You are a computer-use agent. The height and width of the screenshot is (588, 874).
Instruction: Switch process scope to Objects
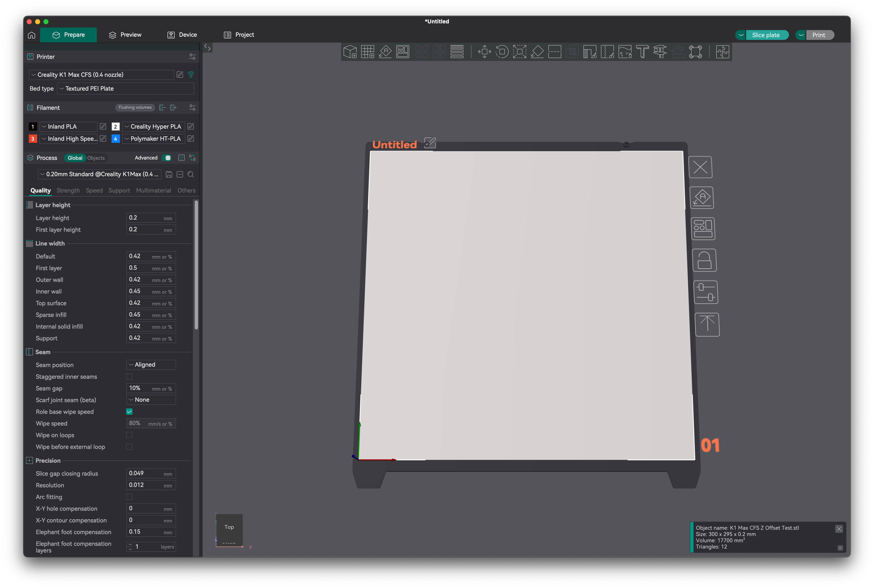point(96,158)
